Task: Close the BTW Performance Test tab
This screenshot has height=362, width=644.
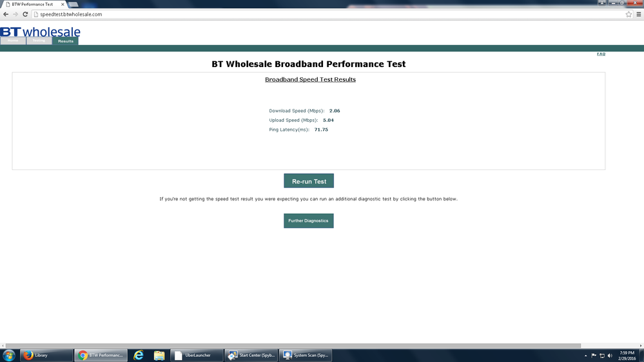Action: click(63, 4)
